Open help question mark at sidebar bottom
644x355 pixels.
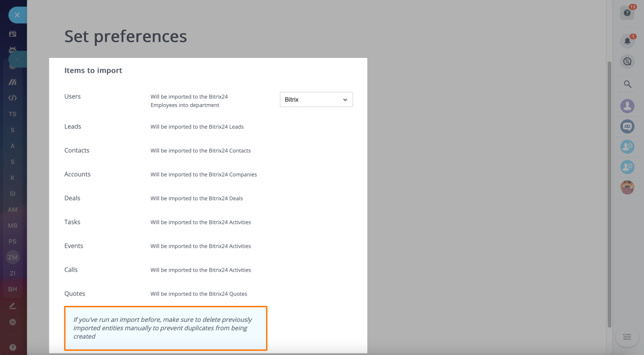[13, 347]
